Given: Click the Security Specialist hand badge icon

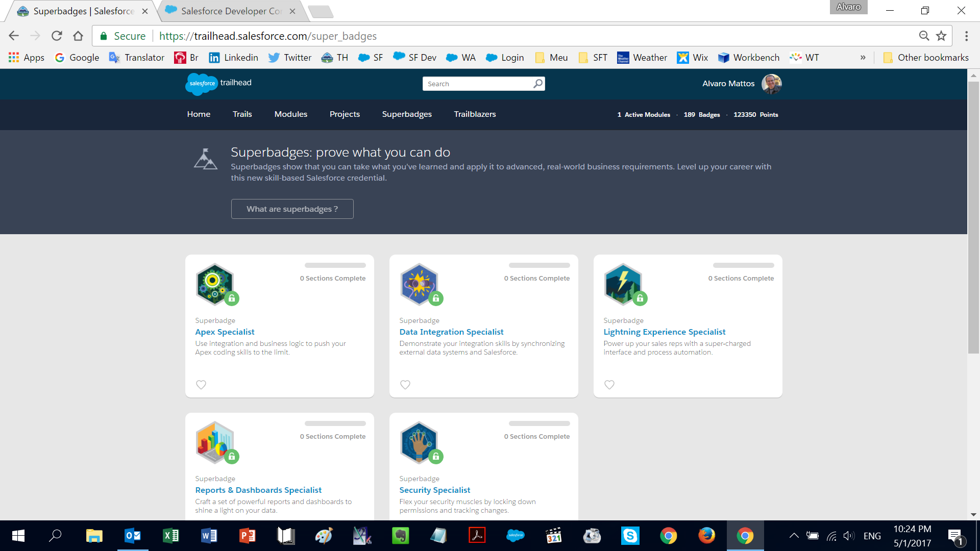Looking at the screenshot, I should (x=419, y=442).
